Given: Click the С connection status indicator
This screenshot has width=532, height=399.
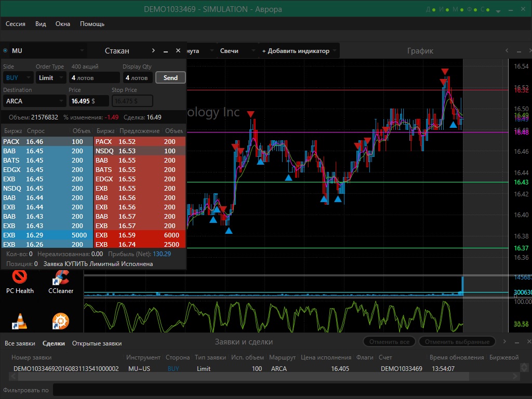Looking at the screenshot, I should pos(485,9).
